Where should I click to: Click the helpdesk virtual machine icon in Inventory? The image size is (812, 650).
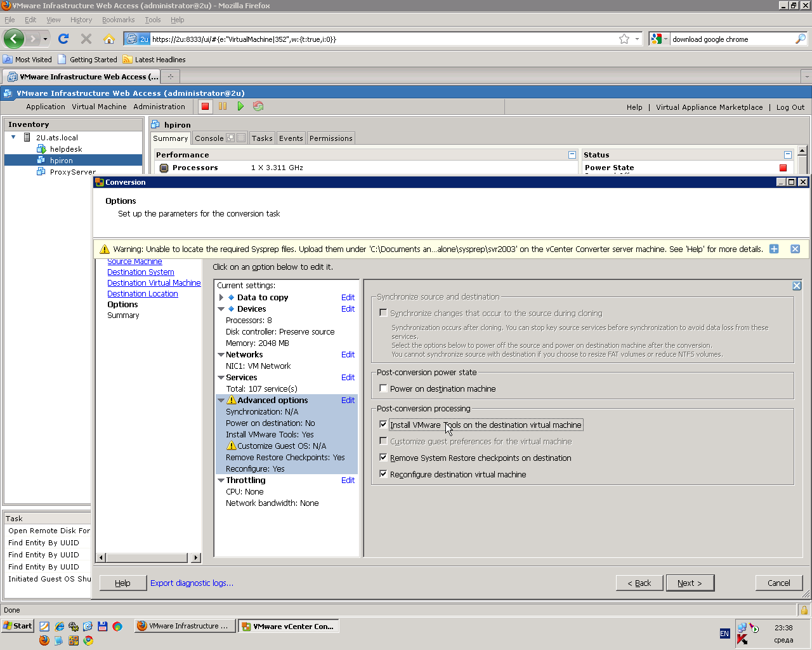tap(41, 149)
